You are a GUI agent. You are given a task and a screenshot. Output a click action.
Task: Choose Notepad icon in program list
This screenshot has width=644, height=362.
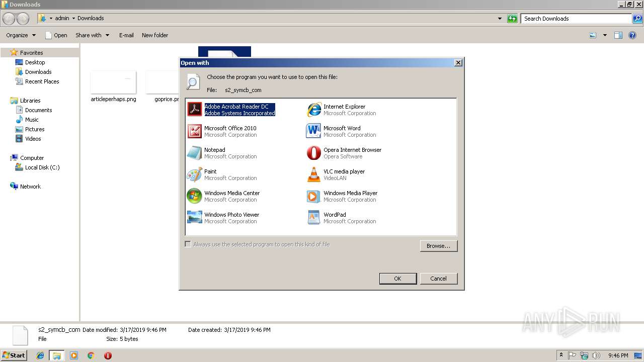click(x=194, y=152)
